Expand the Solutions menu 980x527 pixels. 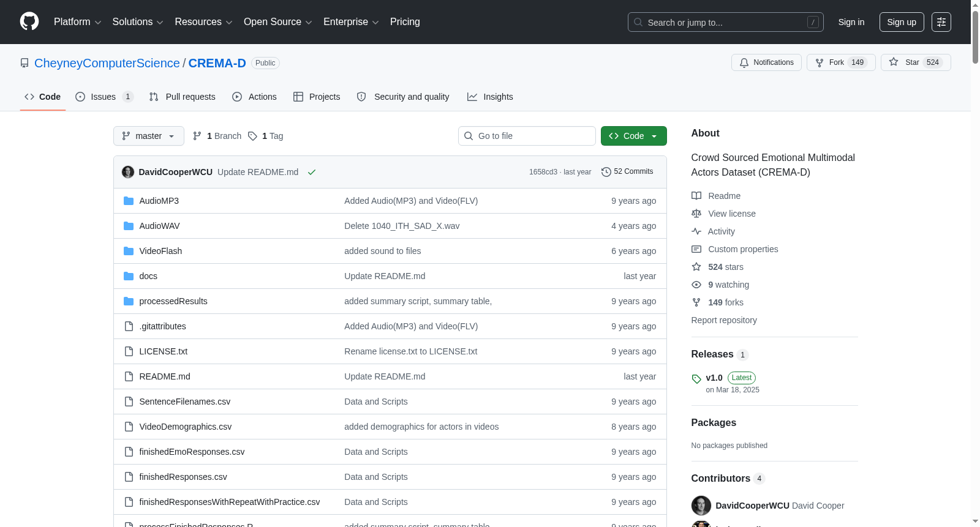(x=138, y=22)
